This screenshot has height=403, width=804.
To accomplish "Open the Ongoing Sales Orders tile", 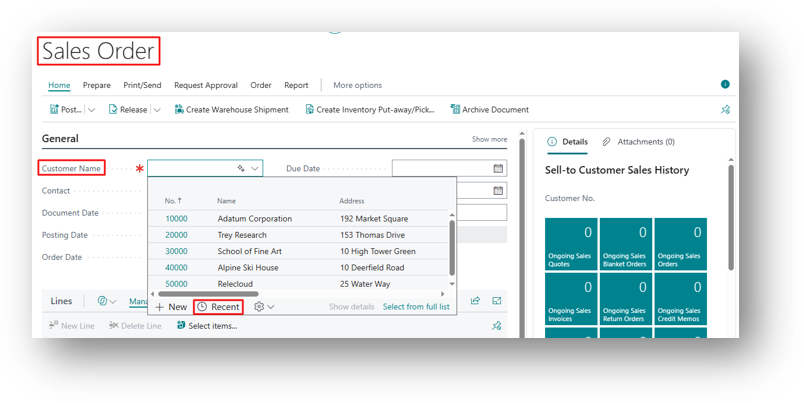I will tap(680, 244).
